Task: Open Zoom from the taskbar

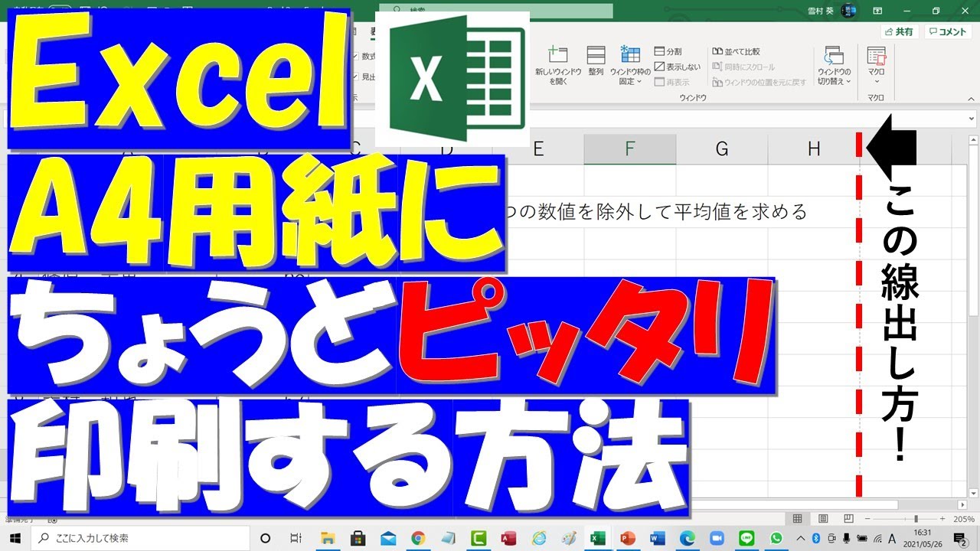Action: (717, 538)
